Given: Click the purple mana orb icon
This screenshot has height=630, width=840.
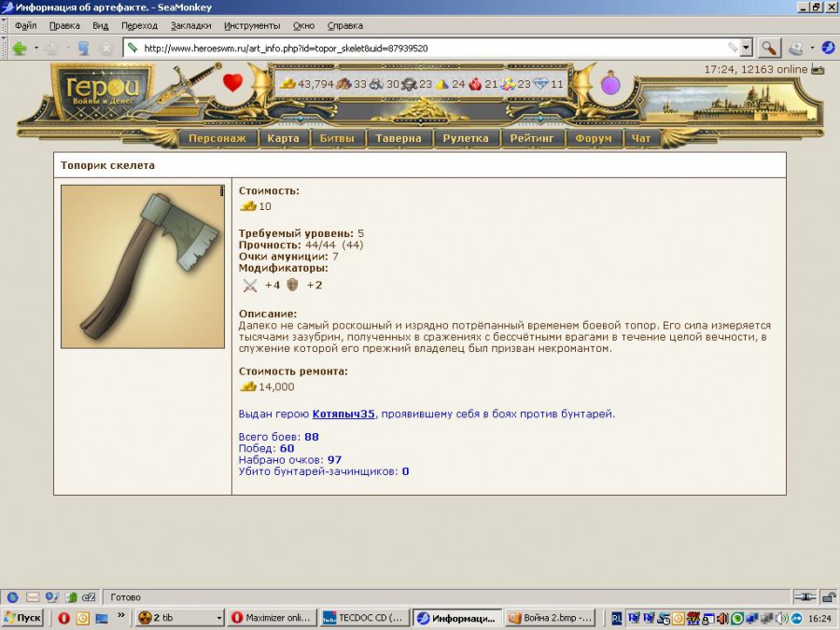Looking at the screenshot, I should 610,84.
